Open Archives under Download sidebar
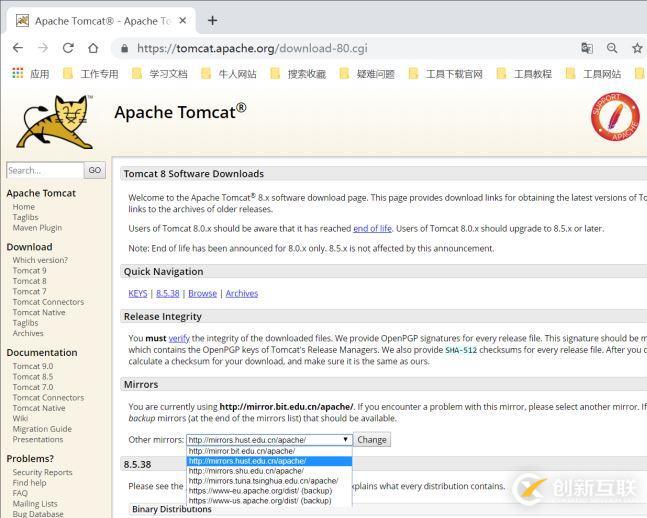Viewport: 647px width, 518px height. (28, 333)
